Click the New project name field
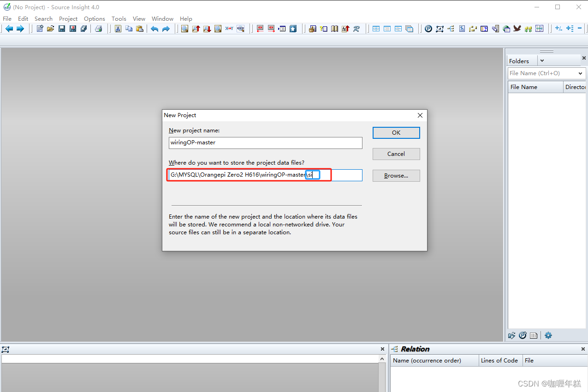This screenshot has width=588, height=392. (266, 143)
